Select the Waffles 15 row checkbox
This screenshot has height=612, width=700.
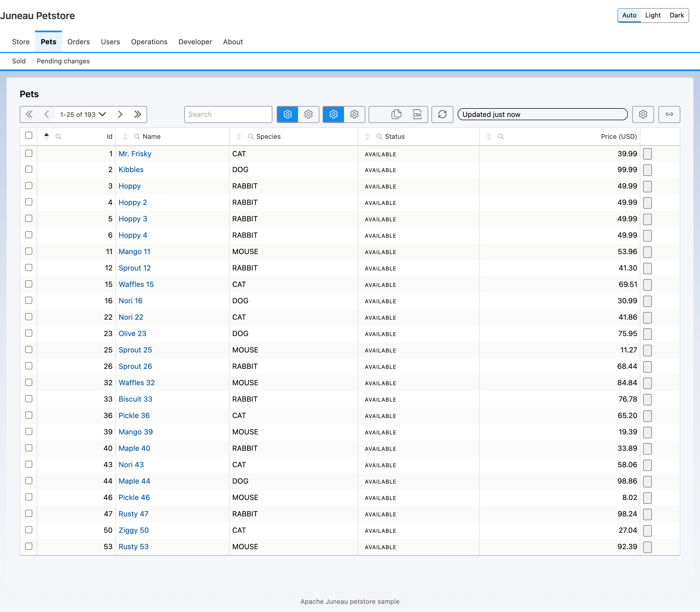(x=29, y=284)
